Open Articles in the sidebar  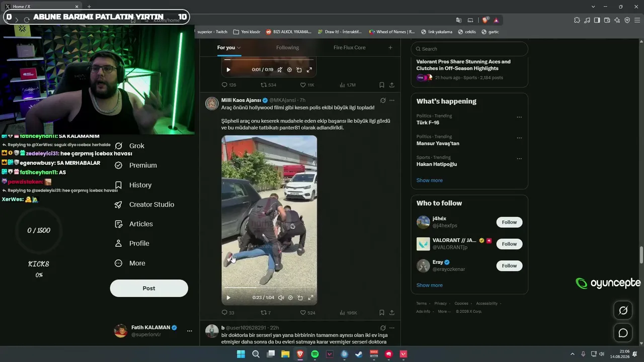click(x=134, y=224)
